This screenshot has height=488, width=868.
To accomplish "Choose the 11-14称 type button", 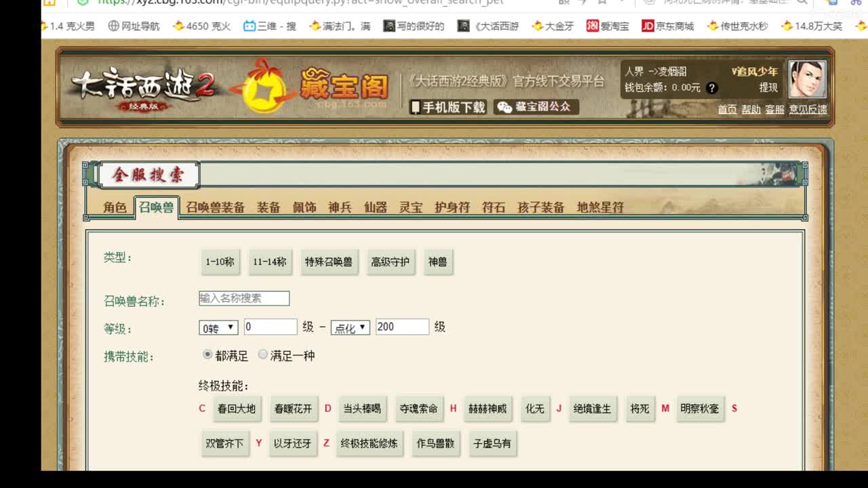I will pos(270,262).
